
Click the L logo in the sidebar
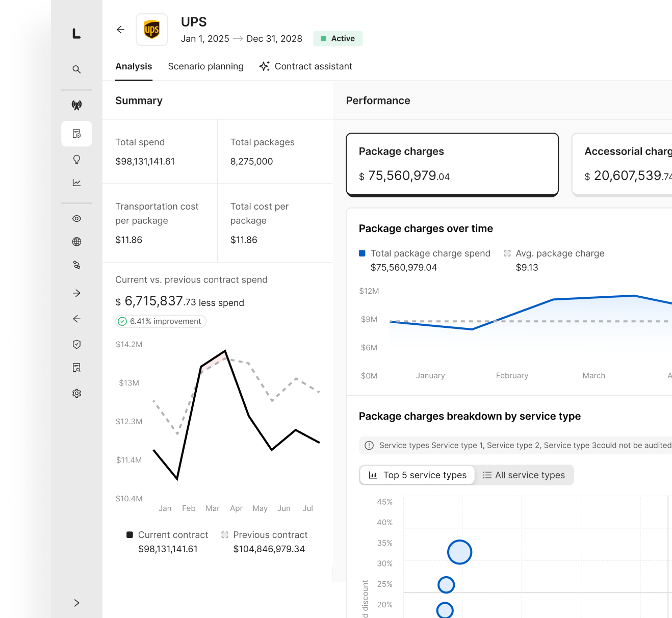pos(76,34)
